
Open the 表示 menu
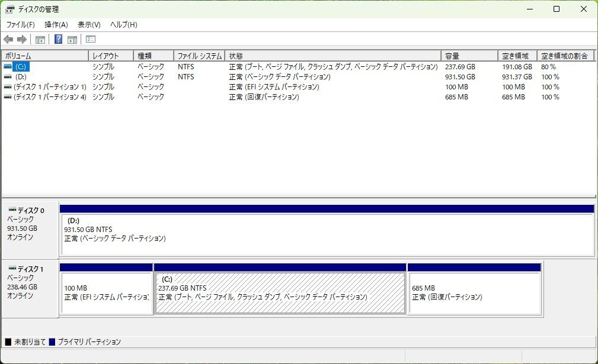click(x=88, y=24)
